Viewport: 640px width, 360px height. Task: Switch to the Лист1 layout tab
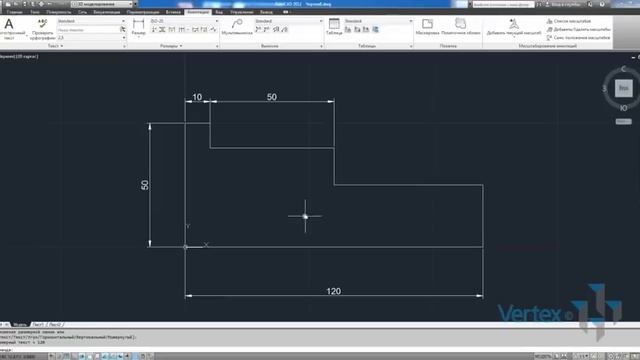point(38,325)
